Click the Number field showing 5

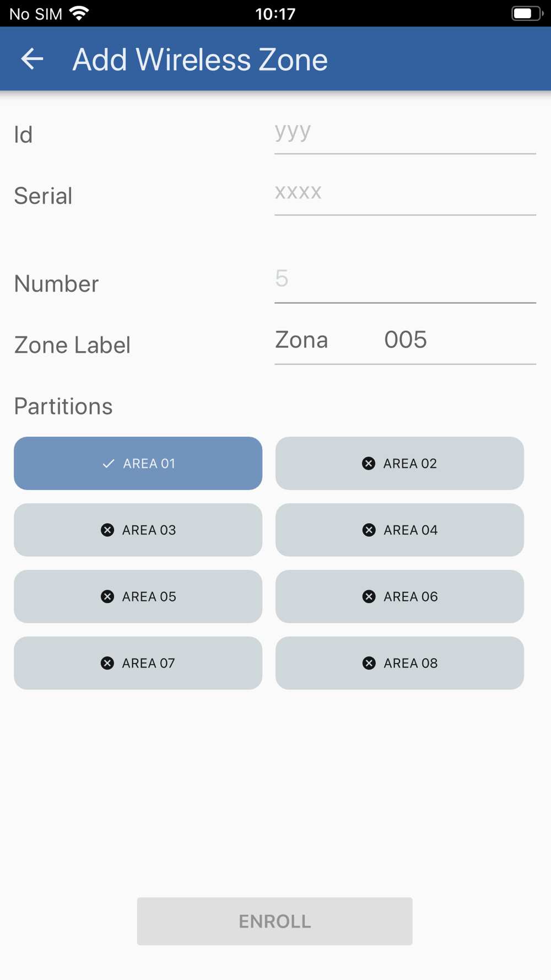[x=405, y=280]
